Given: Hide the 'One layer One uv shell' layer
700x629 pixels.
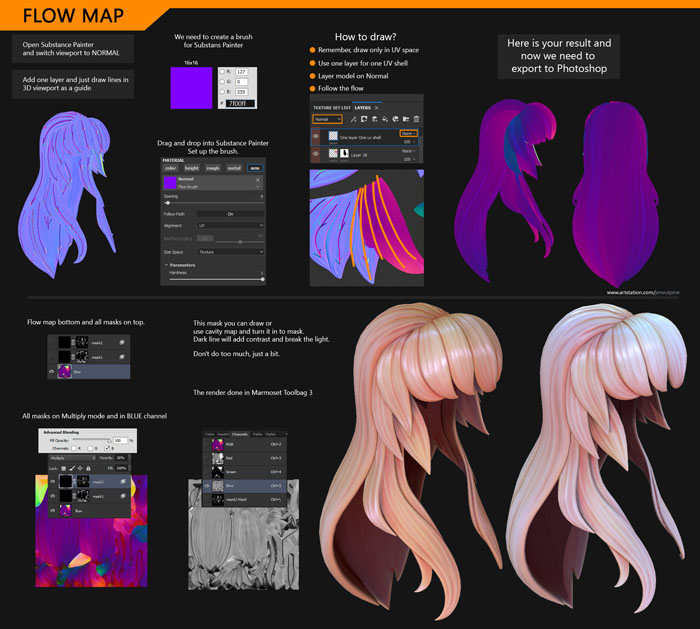Looking at the screenshot, I should [x=316, y=136].
